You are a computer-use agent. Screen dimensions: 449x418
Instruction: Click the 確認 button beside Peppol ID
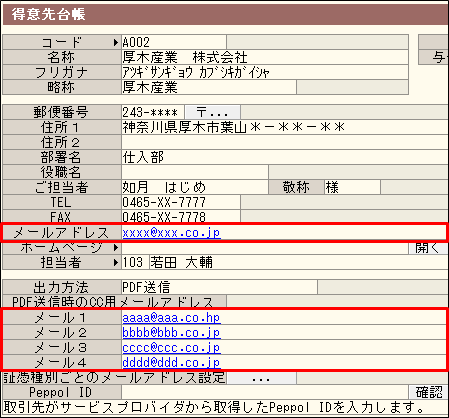pos(429,392)
